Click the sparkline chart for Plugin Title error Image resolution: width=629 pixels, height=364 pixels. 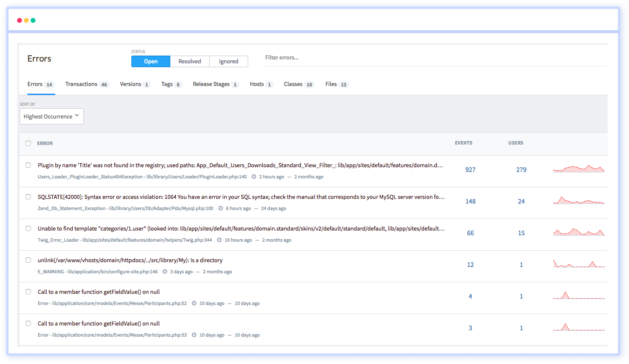(x=579, y=169)
